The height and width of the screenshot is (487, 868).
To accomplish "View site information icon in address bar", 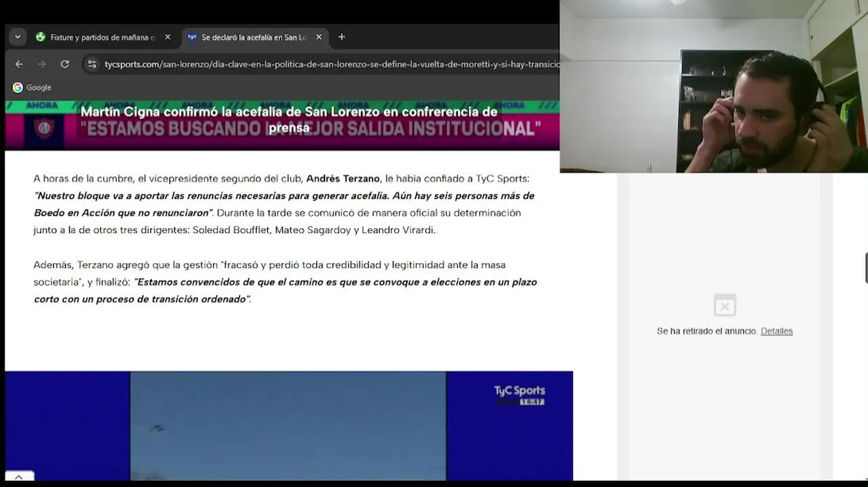I will pyautogui.click(x=92, y=64).
